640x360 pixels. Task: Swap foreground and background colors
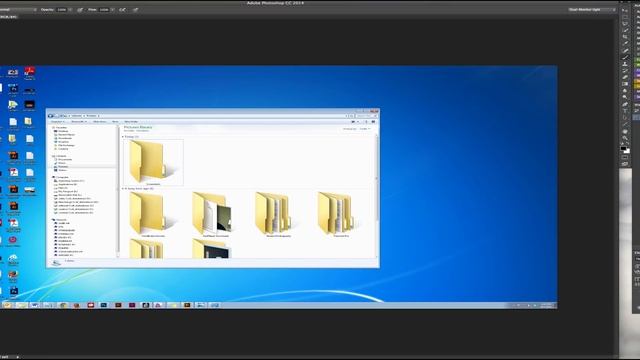[x=628, y=144]
